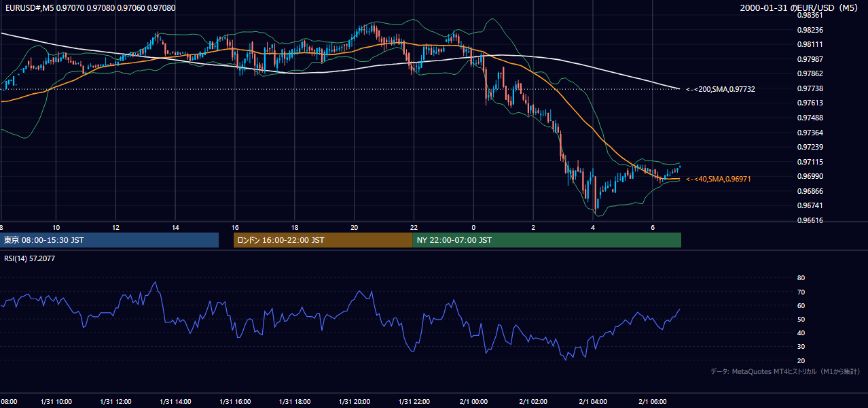Click hour 22 on the price chart axis
The image size is (868, 408).
[x=414, y=227]
